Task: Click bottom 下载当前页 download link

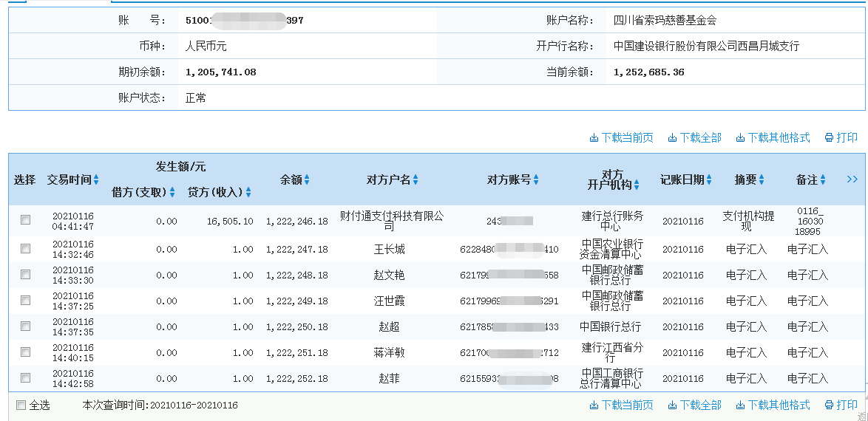Action: pos(621,405)
